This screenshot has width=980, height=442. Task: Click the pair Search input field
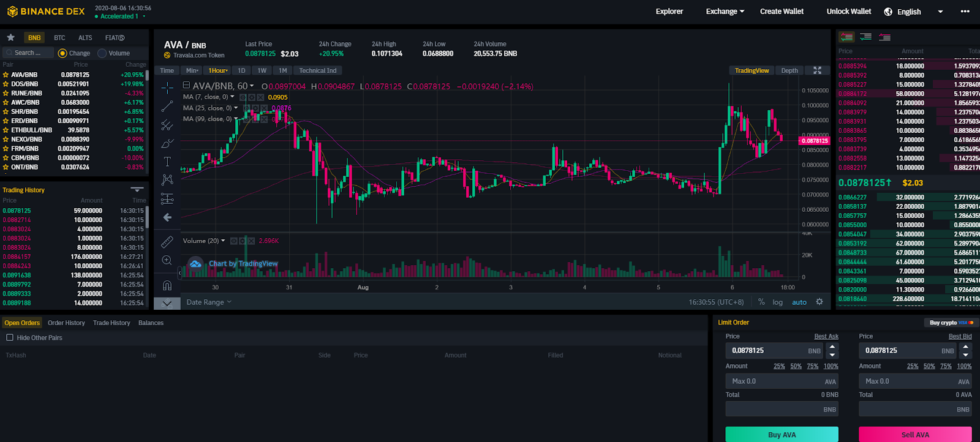tap(28, 53)
